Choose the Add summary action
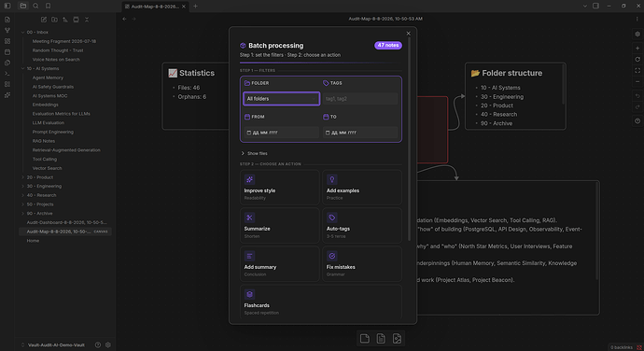This screenshot has width=644, height=351. pos(280,263)
